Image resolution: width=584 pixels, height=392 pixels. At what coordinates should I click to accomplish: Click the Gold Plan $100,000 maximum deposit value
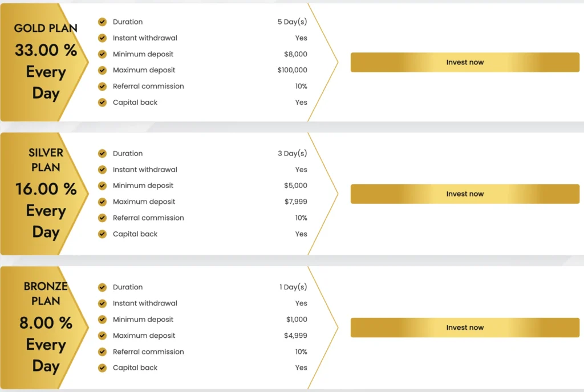point(292,70)
